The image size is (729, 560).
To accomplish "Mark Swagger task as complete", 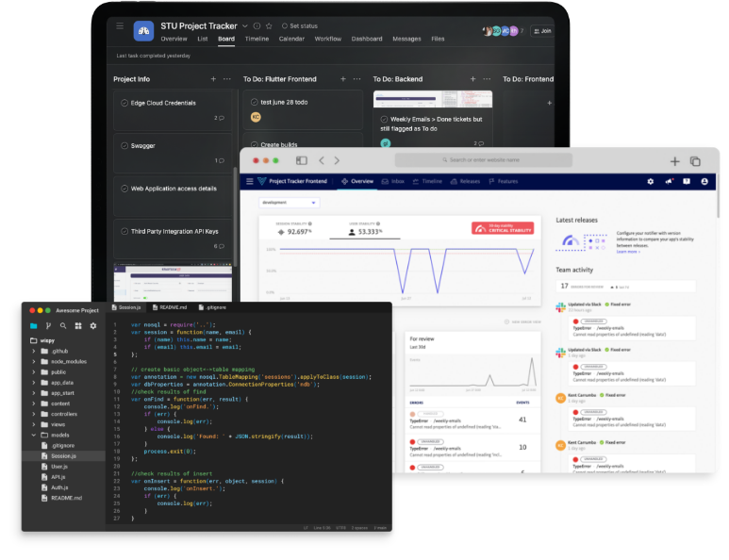I will (x=124, y=145).
